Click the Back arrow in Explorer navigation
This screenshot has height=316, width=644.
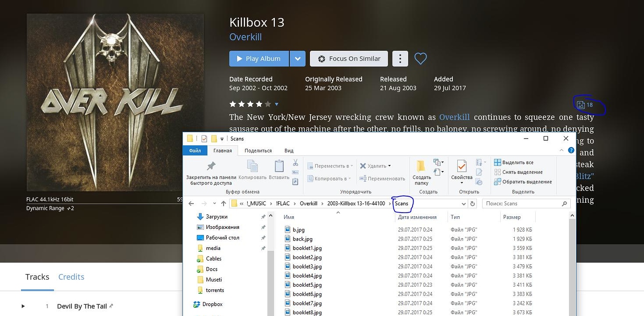click(191, 204)
